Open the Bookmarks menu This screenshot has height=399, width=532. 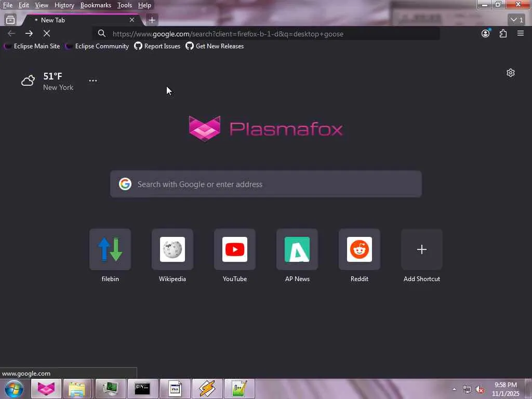(96, 5)
